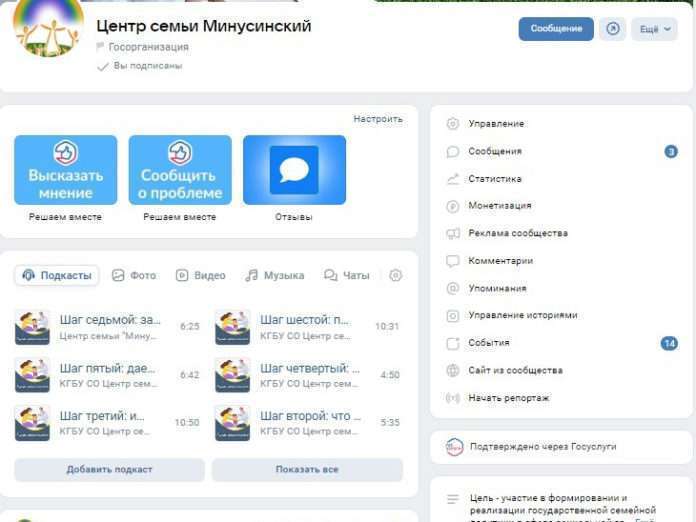Play podcast Шаг седьмой
Image resolution: width=696 pixels, height=522 pixels.
point(32,328)
